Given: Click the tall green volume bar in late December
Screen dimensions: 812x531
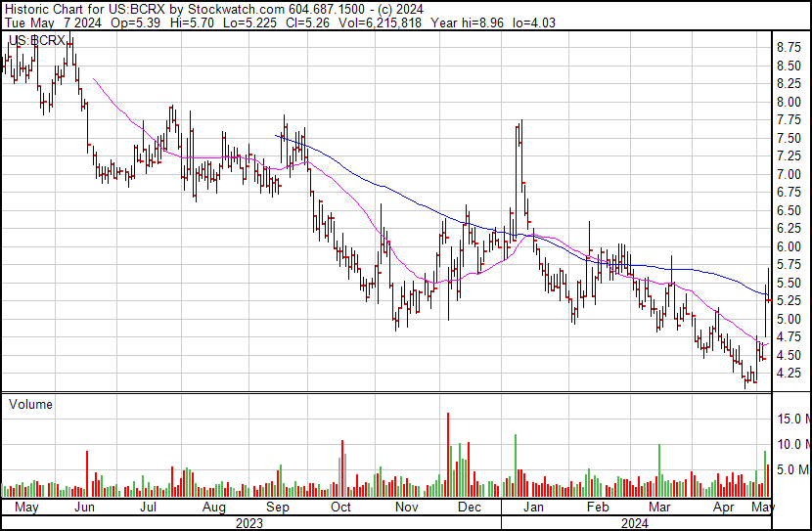Looking at the screenshot, I should coord(516,465).
